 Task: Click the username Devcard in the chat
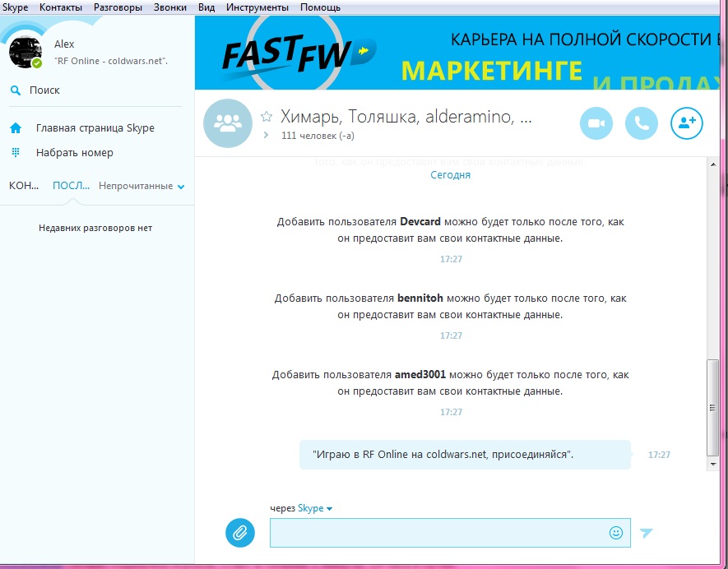(420, 222)
